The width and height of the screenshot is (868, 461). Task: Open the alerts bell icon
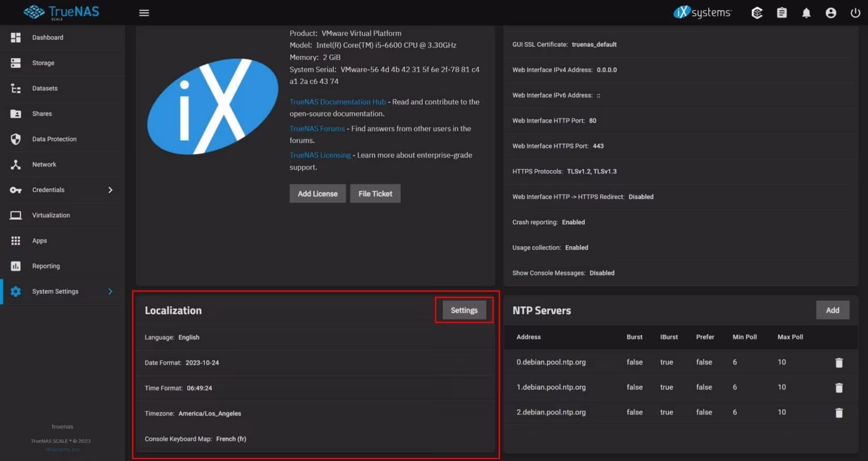(806, 13)
